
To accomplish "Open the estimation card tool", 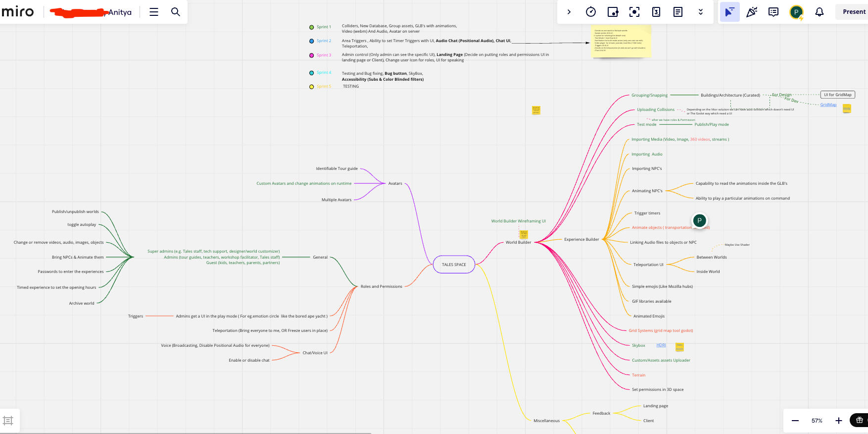I will (x=656, y=12).
